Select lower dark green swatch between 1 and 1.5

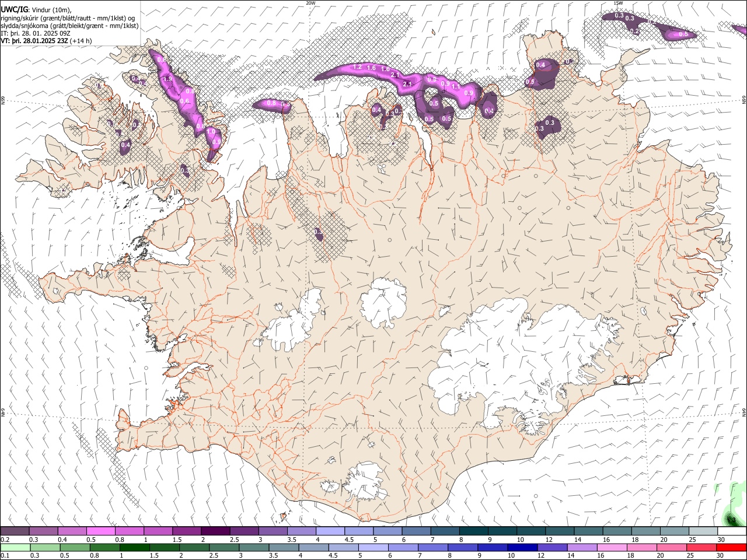134,547
